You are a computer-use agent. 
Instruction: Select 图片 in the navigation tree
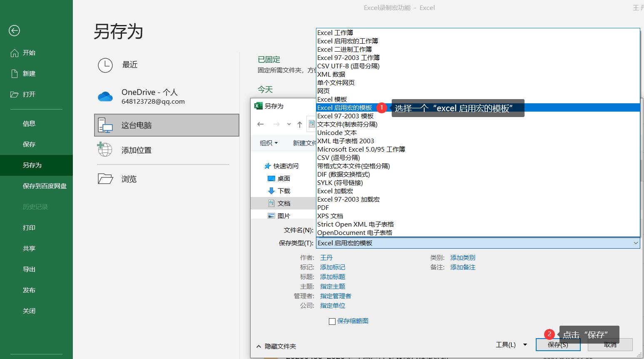279,216
